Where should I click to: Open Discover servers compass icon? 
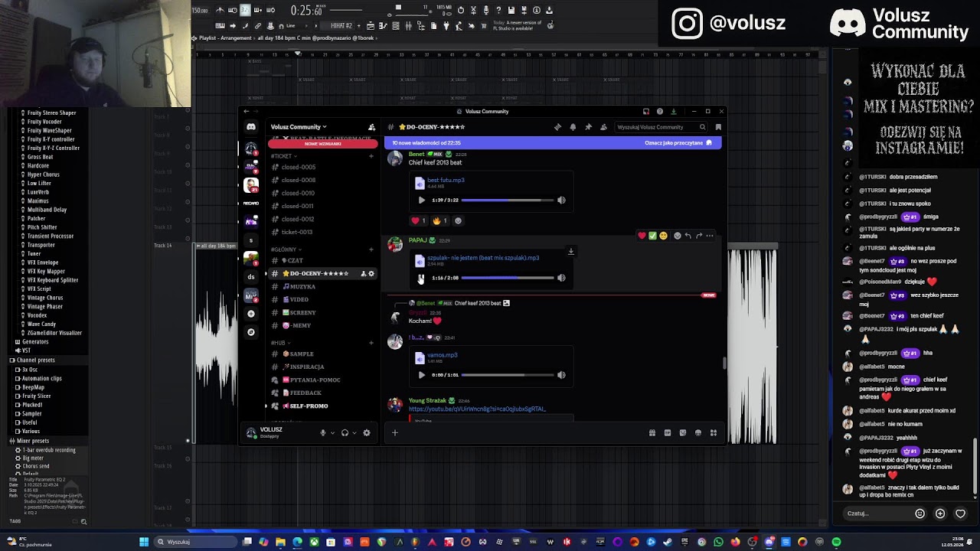click(251, 332)
